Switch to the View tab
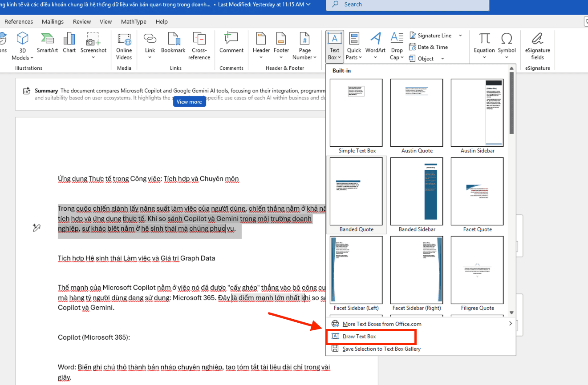Viewport: 588px width, 385px height. click(x=105, y=21)
